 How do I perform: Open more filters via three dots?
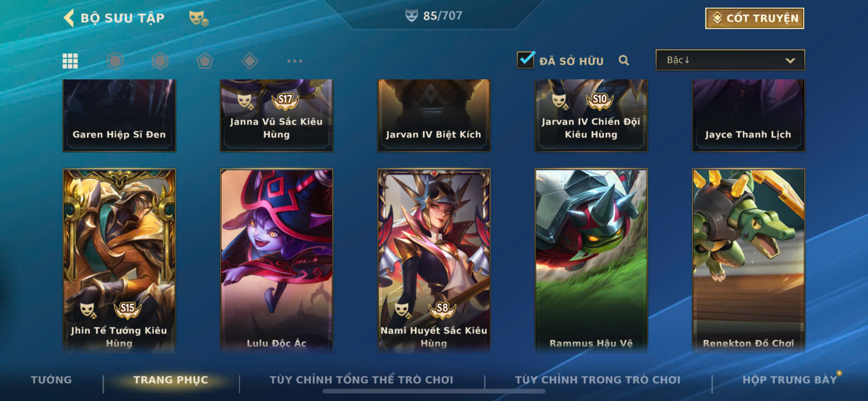coord(295,61)
